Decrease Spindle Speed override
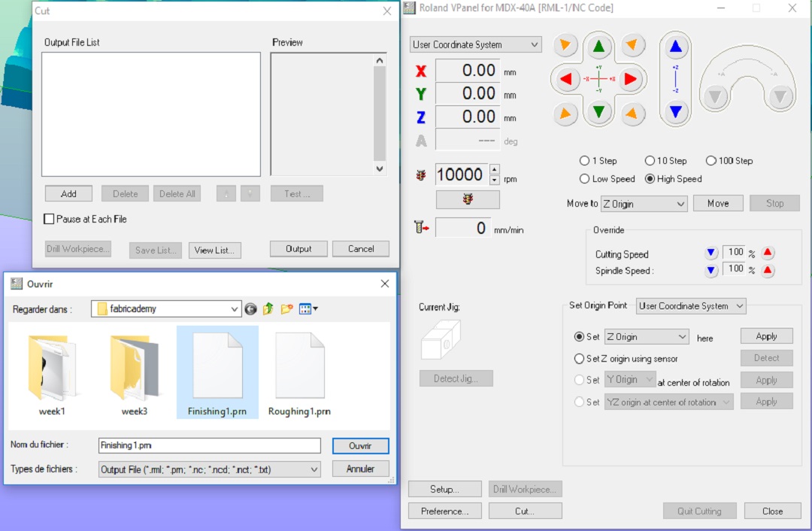812x531 pixels. tap(711, 270)
